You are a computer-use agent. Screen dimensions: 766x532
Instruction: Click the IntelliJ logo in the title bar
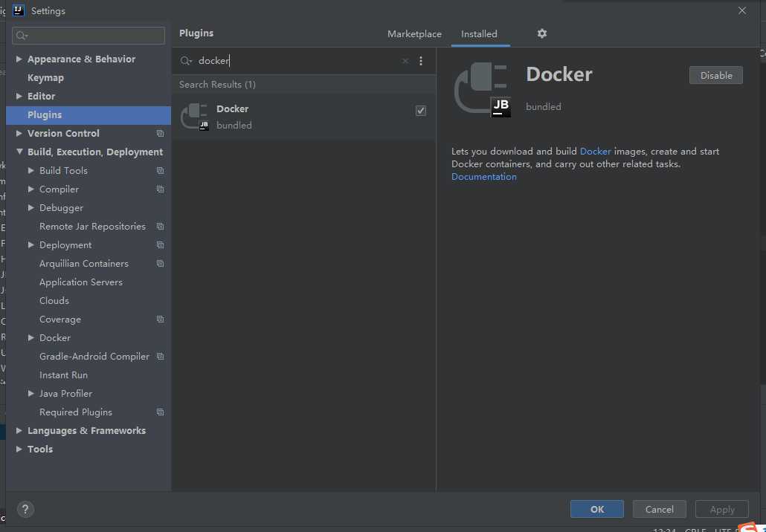click(18, 10)
